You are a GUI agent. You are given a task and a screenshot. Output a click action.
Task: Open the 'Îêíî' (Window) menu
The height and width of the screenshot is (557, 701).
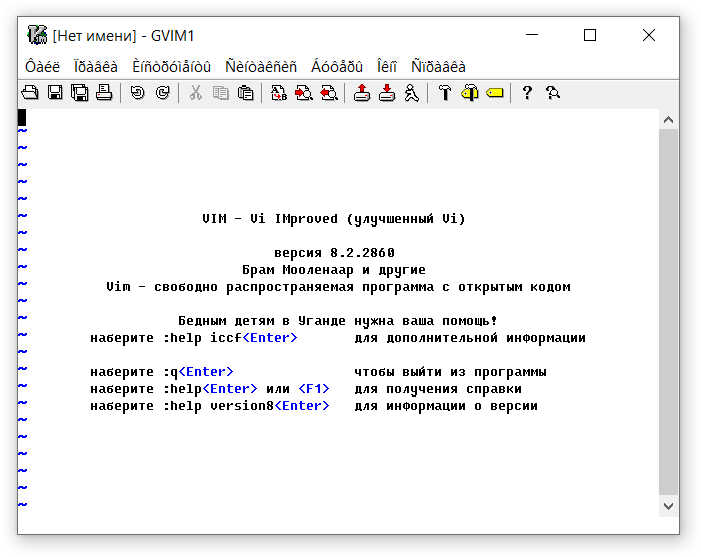click(387, 67)
